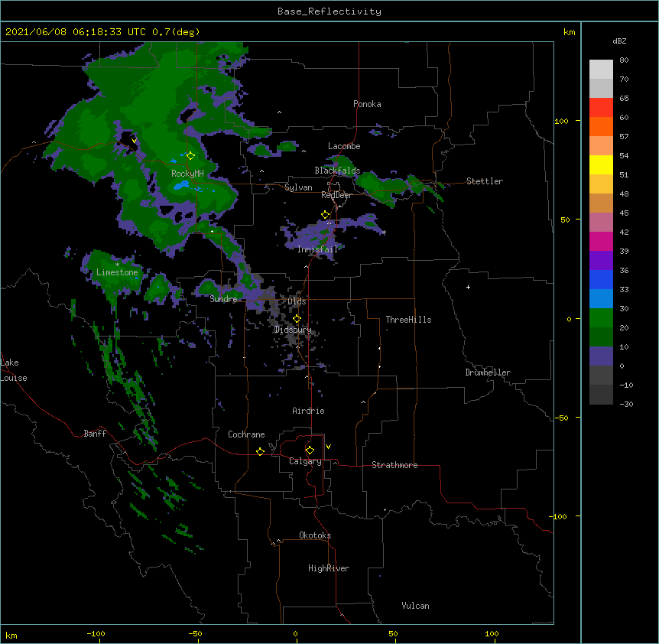This screenshot has height=644, width=659.
Task: Click the Sundre town label
Action: [x=223, y=299]
